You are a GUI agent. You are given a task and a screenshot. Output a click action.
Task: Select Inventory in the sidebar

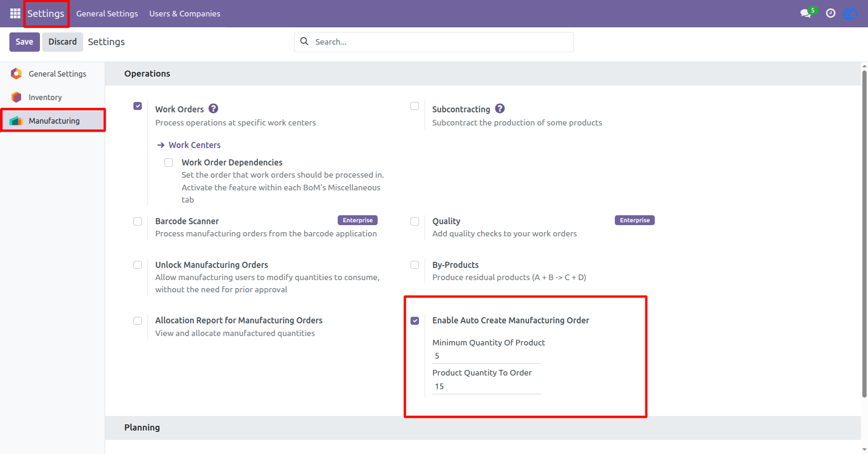pos(53,97)
